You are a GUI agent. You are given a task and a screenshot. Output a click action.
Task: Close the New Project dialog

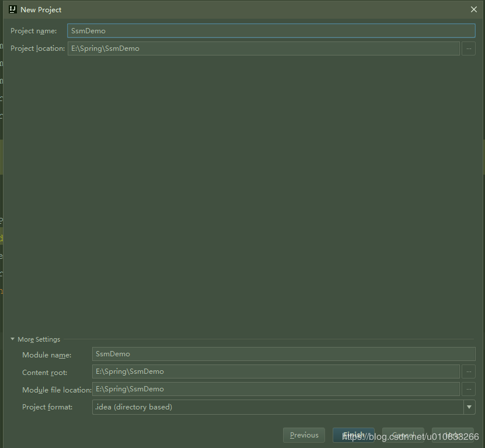[x=474, y=9]
